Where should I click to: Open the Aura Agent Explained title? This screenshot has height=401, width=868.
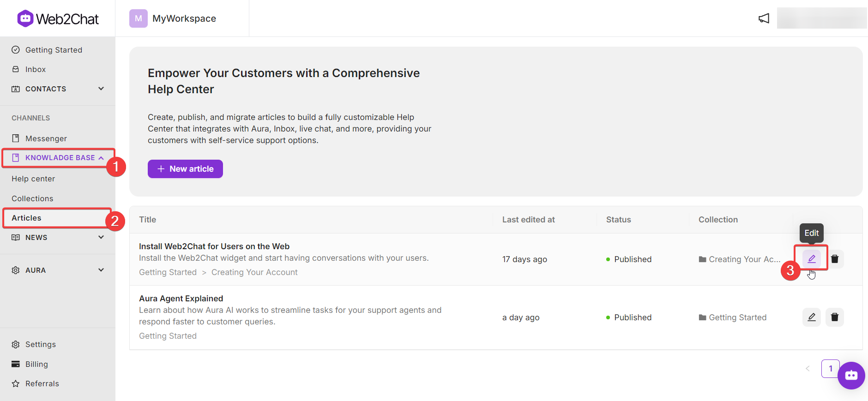(181, 299)
